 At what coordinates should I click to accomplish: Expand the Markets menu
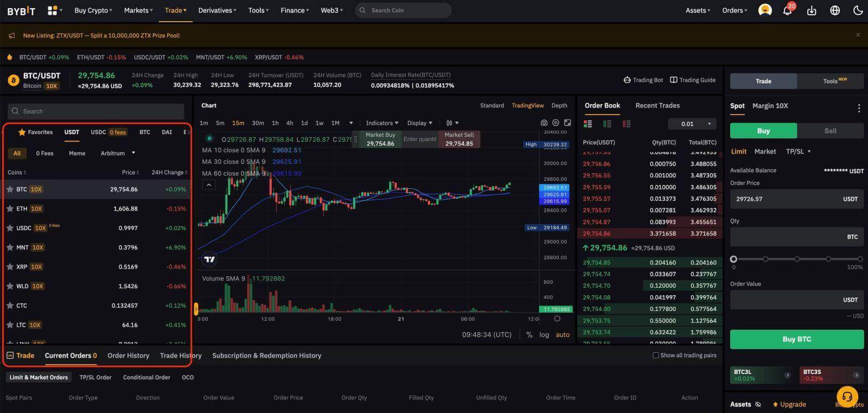tap(138, 10)
